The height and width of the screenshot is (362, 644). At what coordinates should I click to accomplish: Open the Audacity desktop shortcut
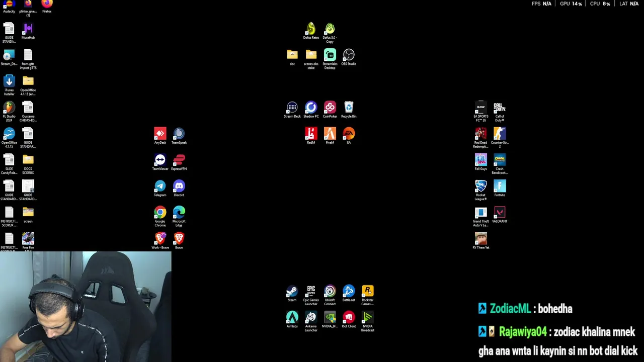coord(9,6)
